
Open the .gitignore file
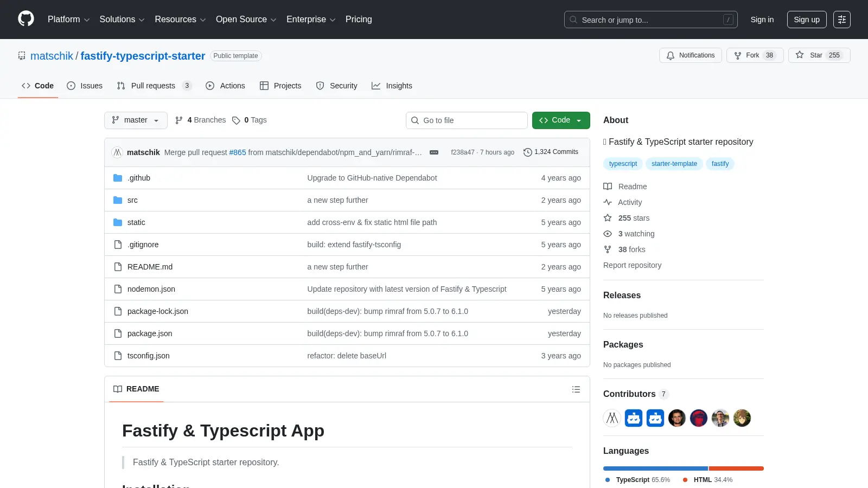143,245
